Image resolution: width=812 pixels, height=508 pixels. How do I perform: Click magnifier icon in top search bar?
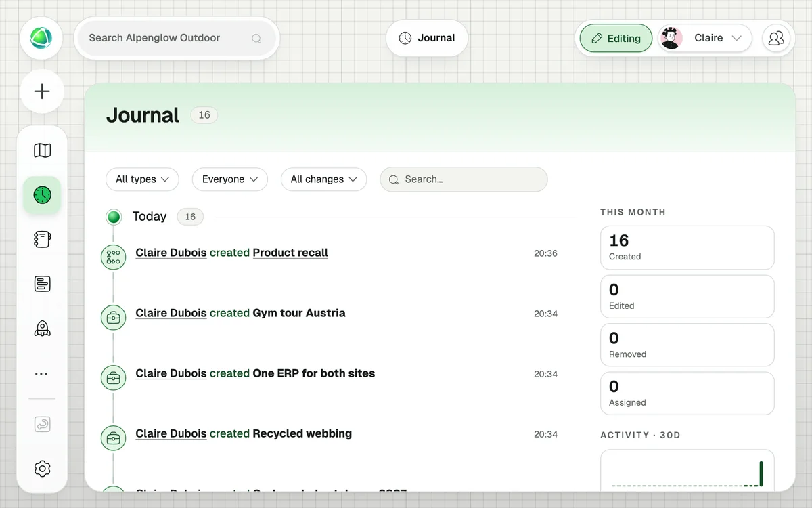click(256, 39)
